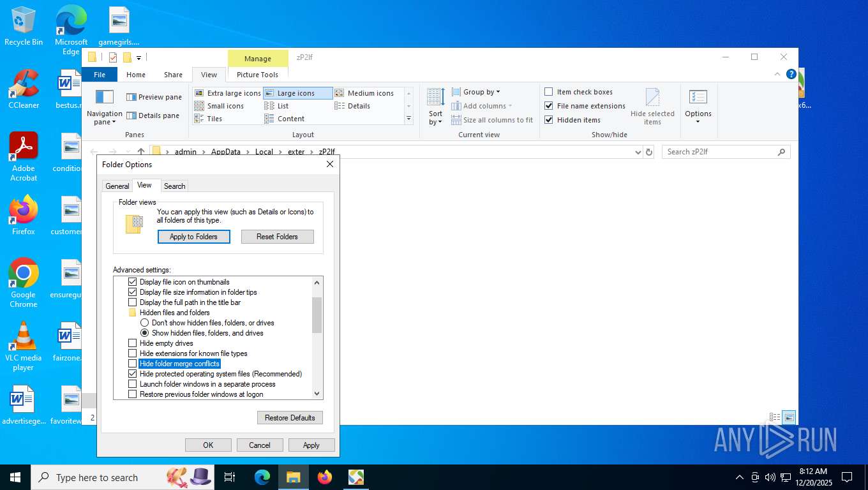Viewport: 868px width, 490px height.
Task: Open address bar history dropdown
Action: pos(638,152)
